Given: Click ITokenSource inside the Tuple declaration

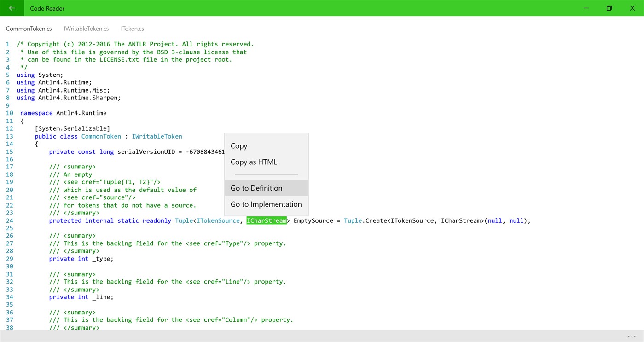Looking at the screenshot, I should (x=218, y=221).
